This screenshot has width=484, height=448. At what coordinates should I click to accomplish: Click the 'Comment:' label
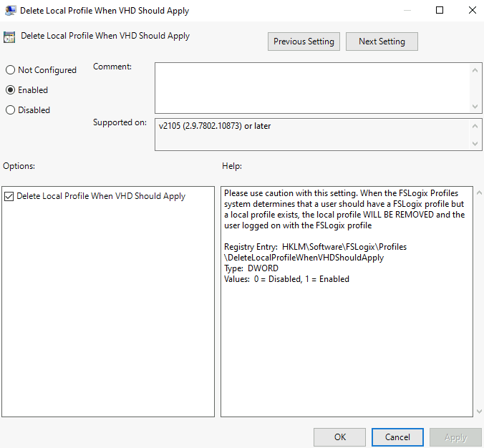click(x=112, y=67)
